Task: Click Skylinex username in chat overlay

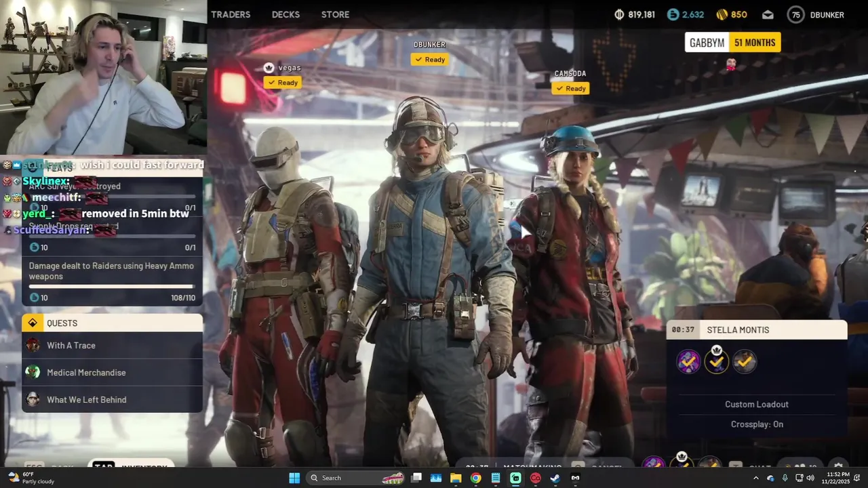Action: click(x=45, y=182)
